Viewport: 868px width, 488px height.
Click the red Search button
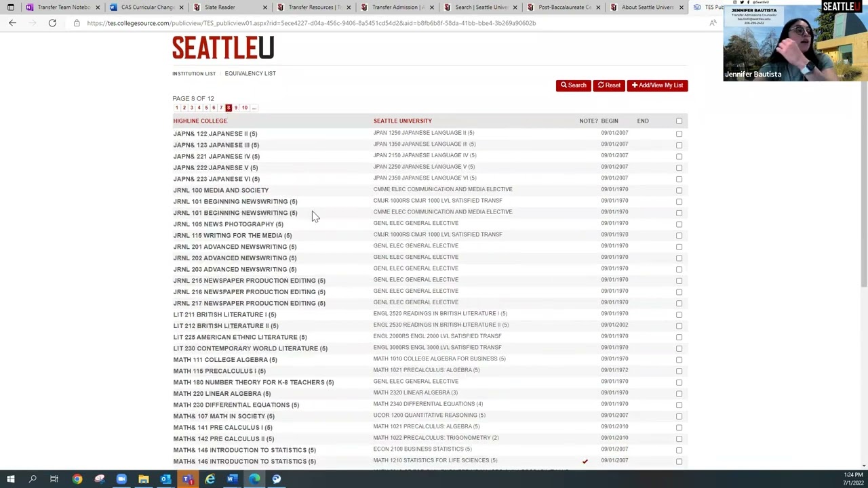pos(573,85)
